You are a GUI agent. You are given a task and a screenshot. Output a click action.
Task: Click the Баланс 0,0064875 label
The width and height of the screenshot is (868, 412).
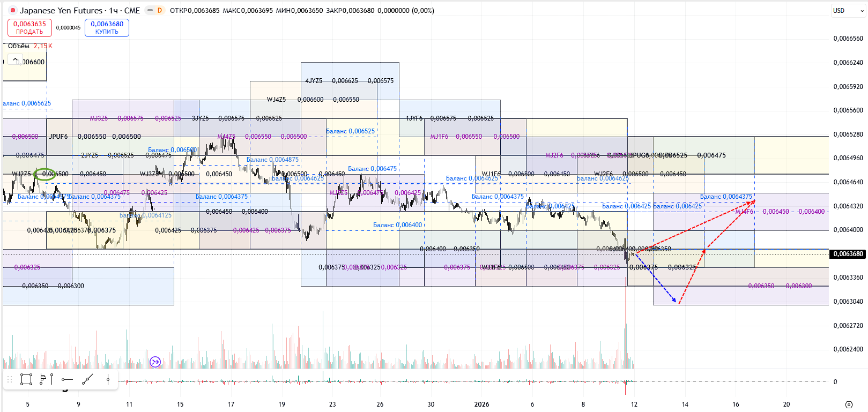pos(272,160)
